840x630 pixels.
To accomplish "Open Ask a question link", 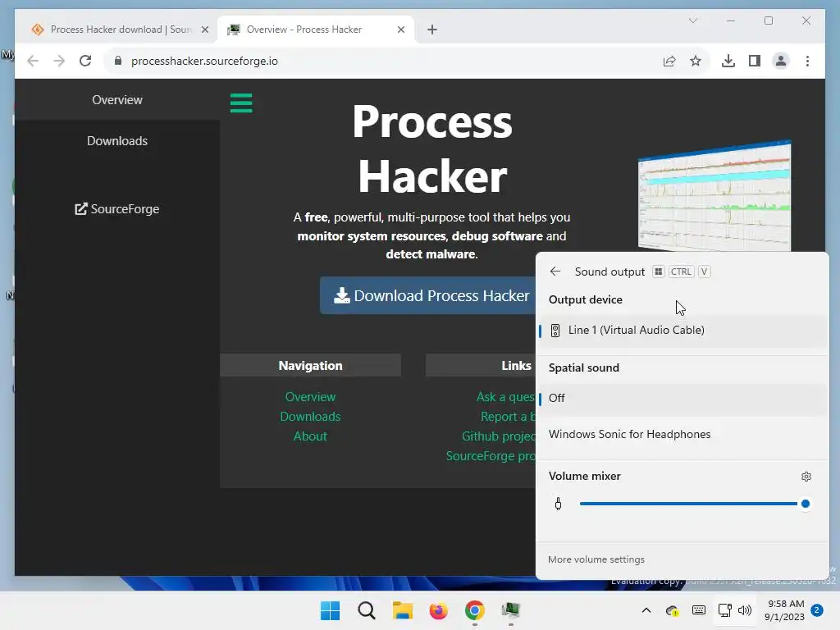I will pos(505,397).
